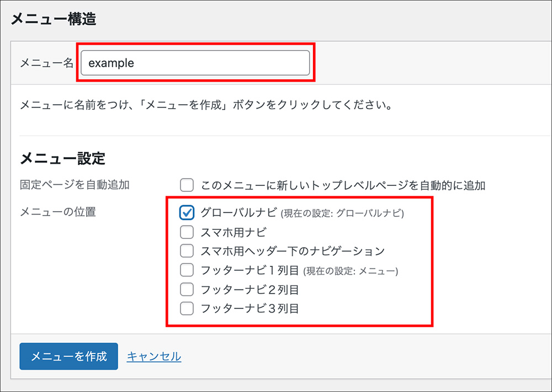Tick the スマホ用ヘッダー下のナビゲーション checkbox
The width and height of the screenshot is (552, 392).
point(187,251)
